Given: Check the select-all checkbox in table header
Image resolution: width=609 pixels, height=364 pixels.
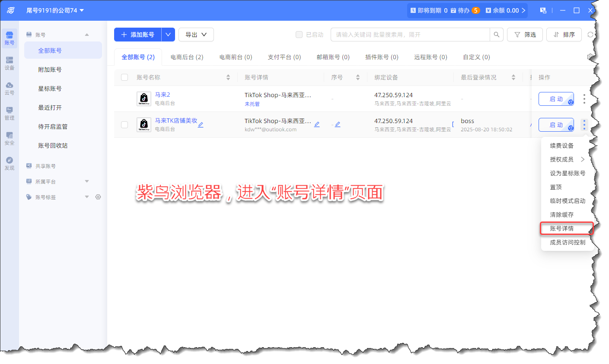Looking at the screenshot, I should (124, 77).
